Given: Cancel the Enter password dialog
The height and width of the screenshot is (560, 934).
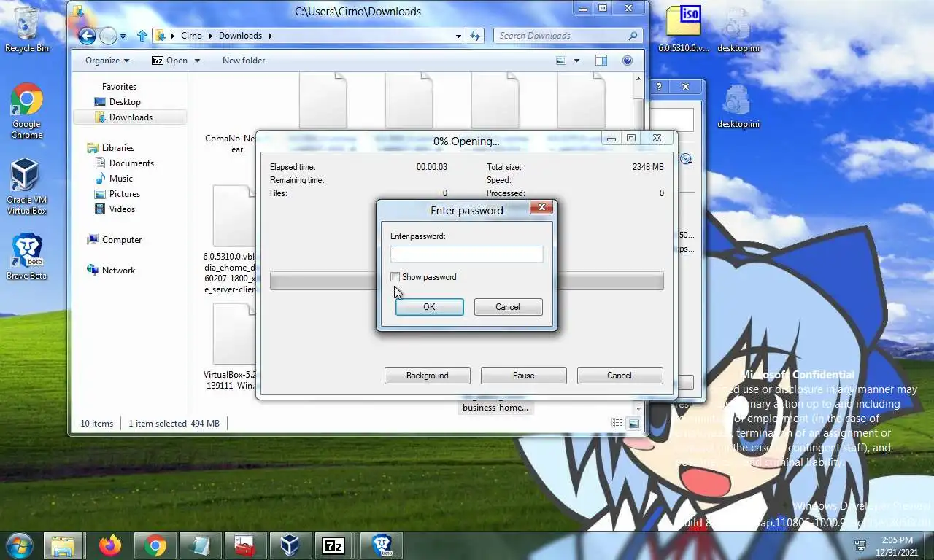Looking at the screenshot, I should [x=508, y=307].
